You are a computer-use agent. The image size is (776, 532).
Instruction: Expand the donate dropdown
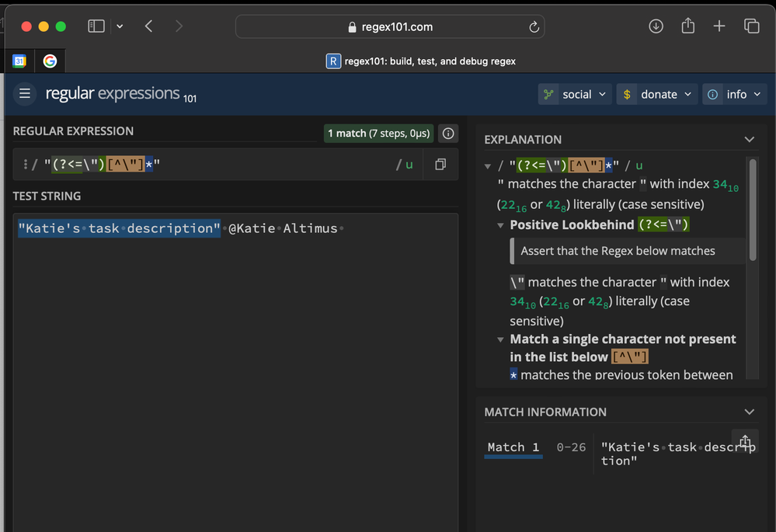tap(658, 94)
